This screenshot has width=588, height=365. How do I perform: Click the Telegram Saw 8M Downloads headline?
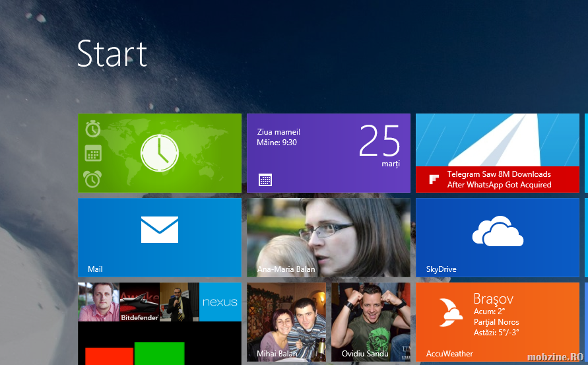499,180
